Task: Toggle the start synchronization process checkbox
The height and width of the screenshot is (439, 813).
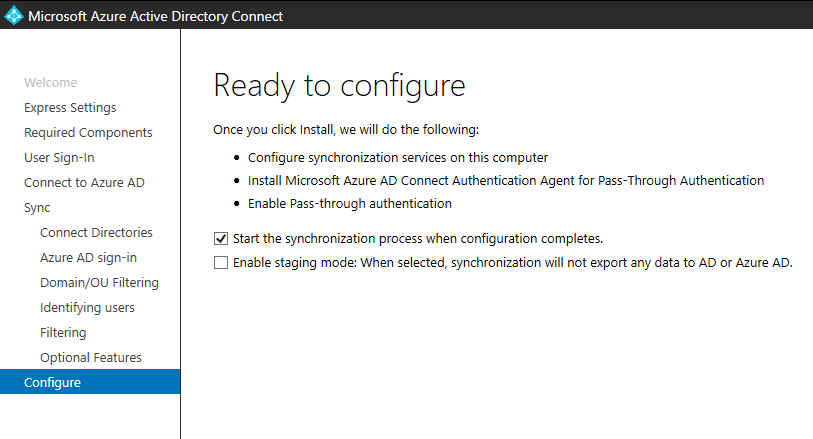Action: (221, 239)
